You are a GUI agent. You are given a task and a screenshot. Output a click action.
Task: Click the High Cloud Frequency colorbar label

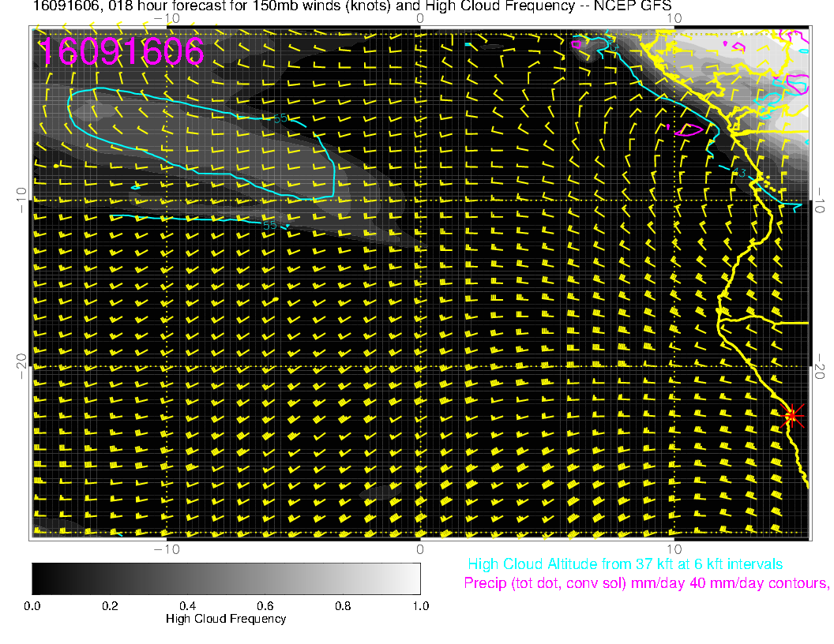coord(226,619)
